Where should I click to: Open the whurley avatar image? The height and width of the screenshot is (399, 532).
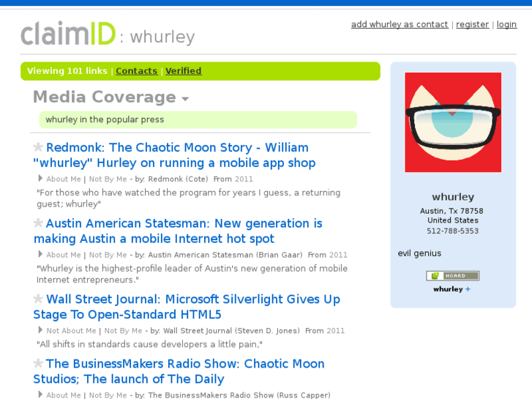(453, 122)
